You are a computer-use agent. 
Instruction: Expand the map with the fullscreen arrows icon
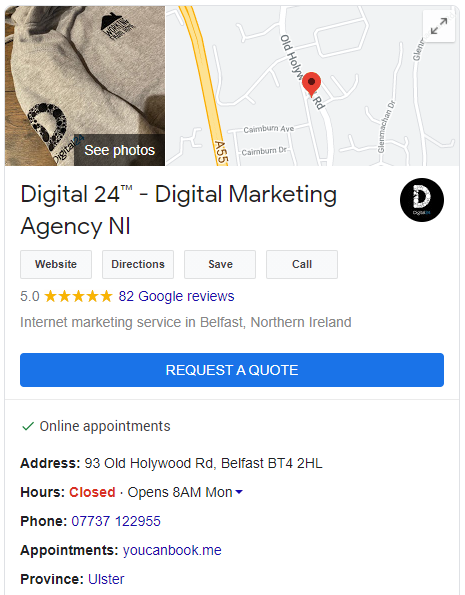tap(439, 26)
